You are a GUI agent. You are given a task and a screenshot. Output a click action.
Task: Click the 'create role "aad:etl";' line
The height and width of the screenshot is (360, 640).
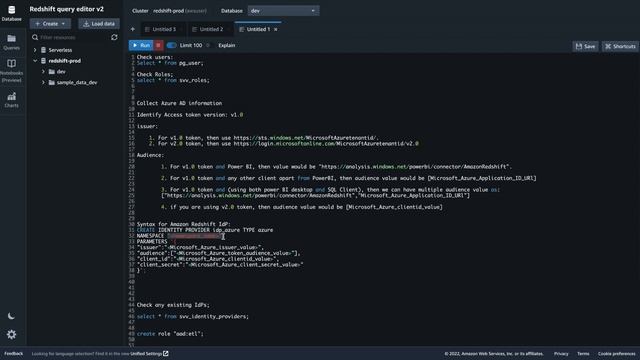click(x=170, y=334)
